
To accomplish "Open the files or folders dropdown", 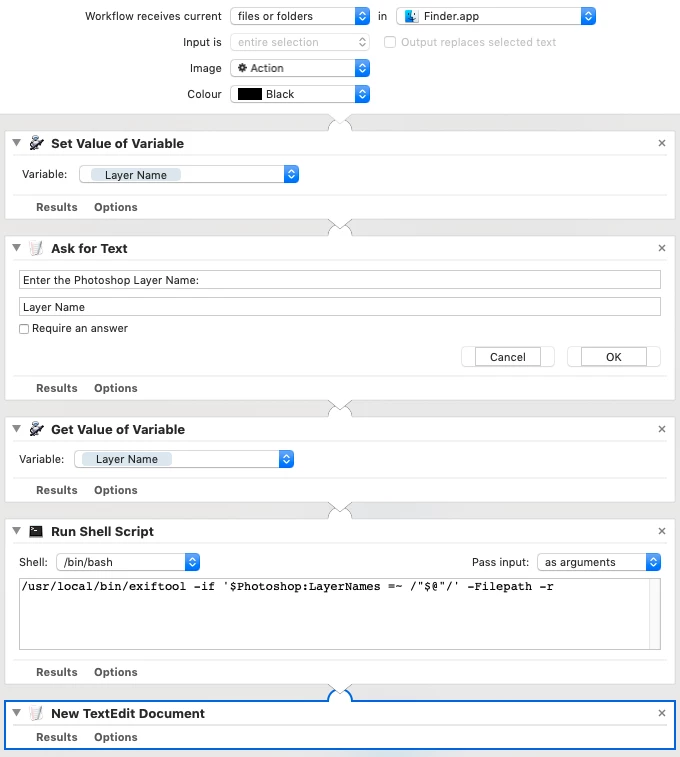I will [x=300, y=16].
